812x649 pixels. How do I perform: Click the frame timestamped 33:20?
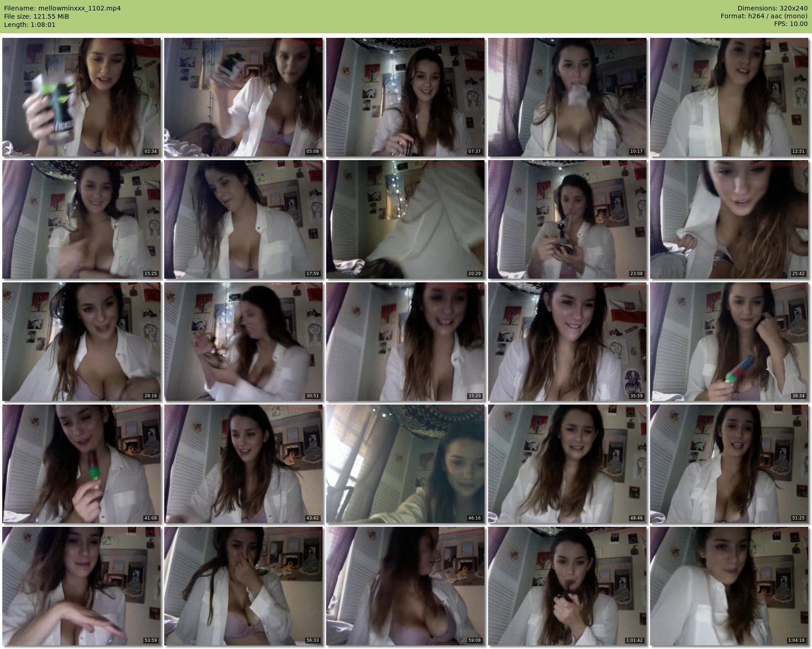405,342
